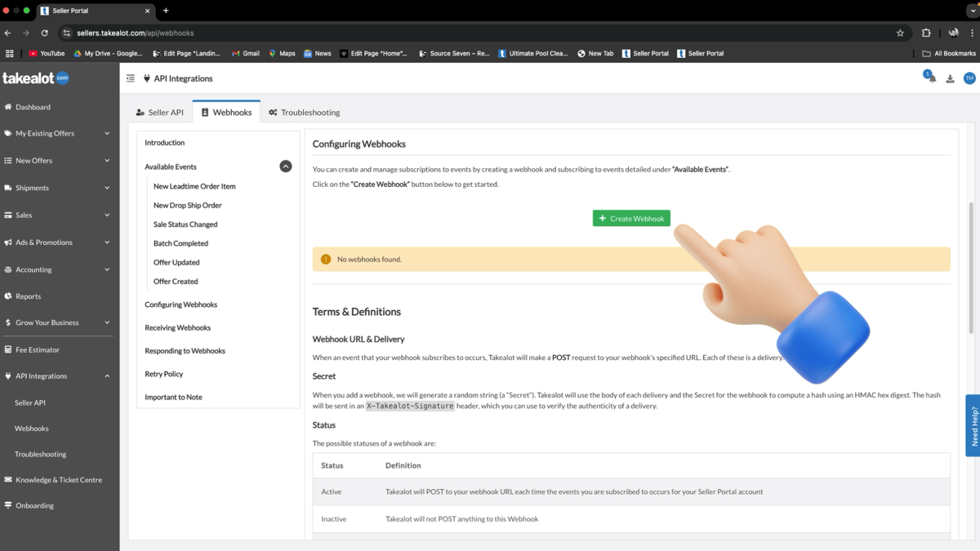
Task: Select Offer Updated event
Action: 176,263
